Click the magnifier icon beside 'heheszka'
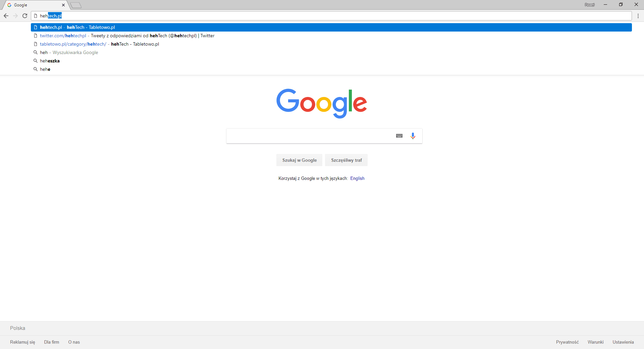644x349 pixels. [35, 61]
